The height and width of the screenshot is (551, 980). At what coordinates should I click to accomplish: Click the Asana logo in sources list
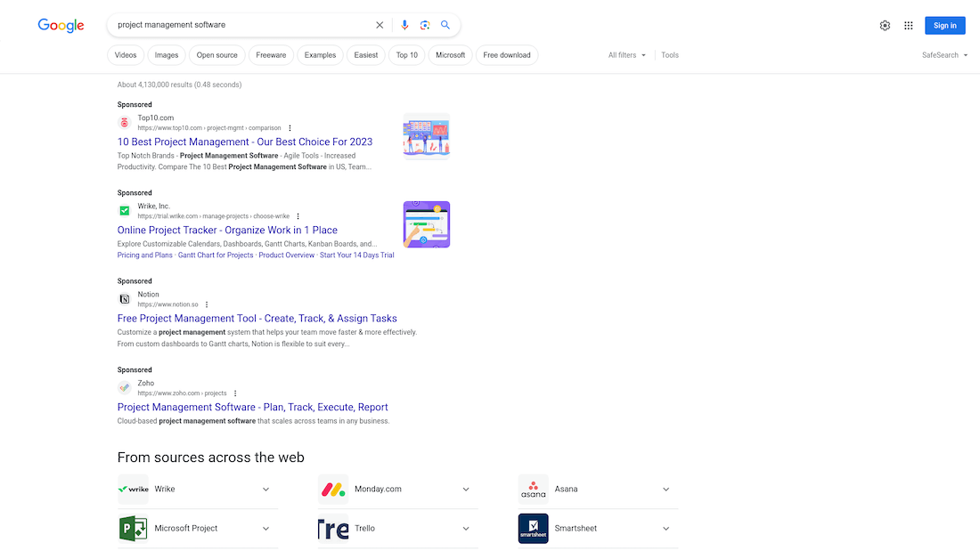click(533, 490)
